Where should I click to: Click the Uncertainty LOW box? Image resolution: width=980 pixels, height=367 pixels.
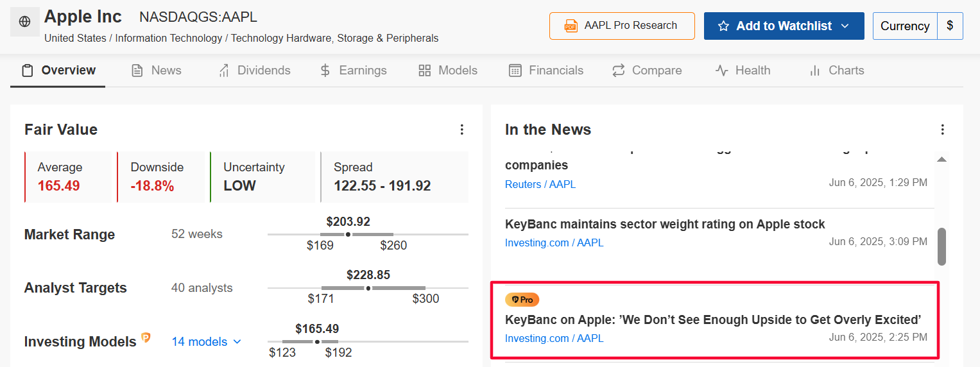(x=263, y=177)
